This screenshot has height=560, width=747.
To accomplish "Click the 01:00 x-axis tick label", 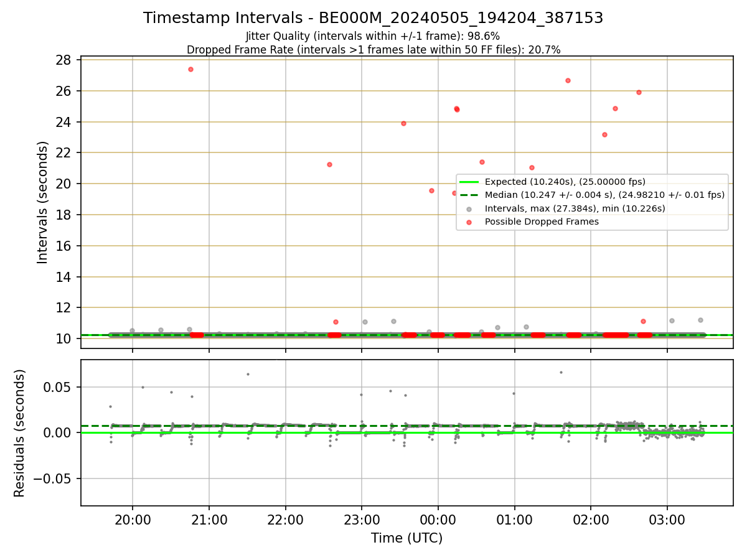I will pos(515,520).
